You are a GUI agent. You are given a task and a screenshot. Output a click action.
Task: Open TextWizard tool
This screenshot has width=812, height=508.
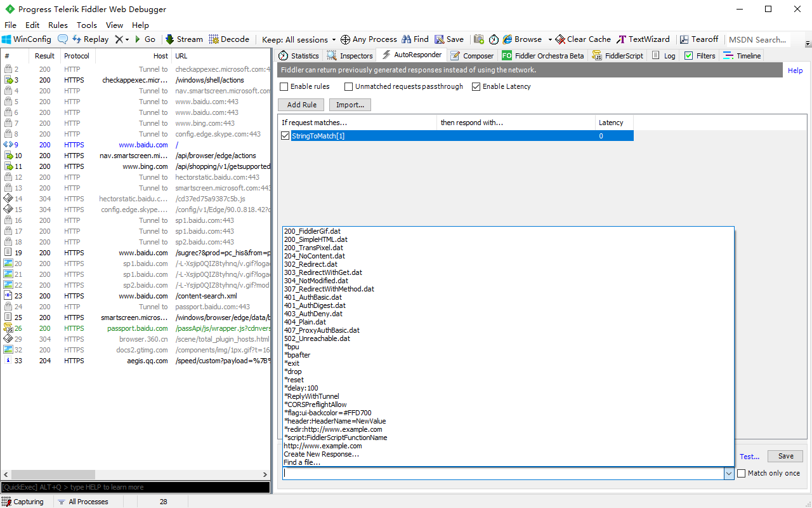tap(643, 39)
